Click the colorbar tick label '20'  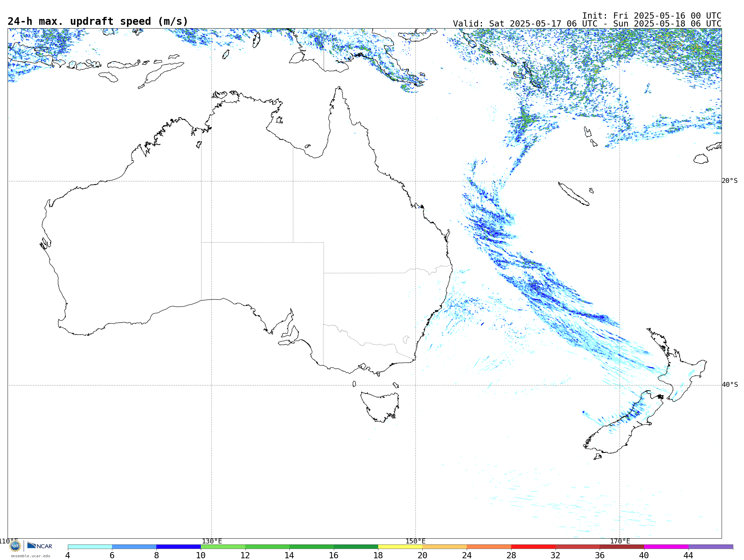point(422,556)
